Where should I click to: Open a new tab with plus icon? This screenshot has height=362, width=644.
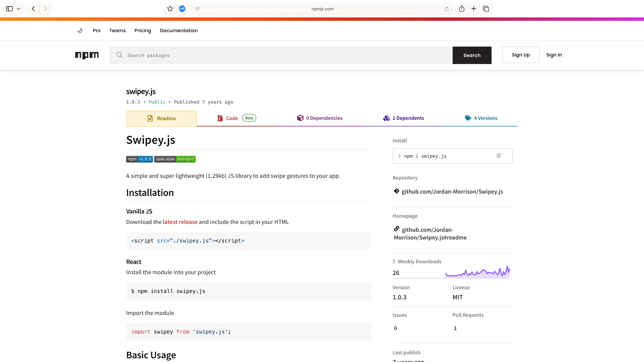(474, 9)
